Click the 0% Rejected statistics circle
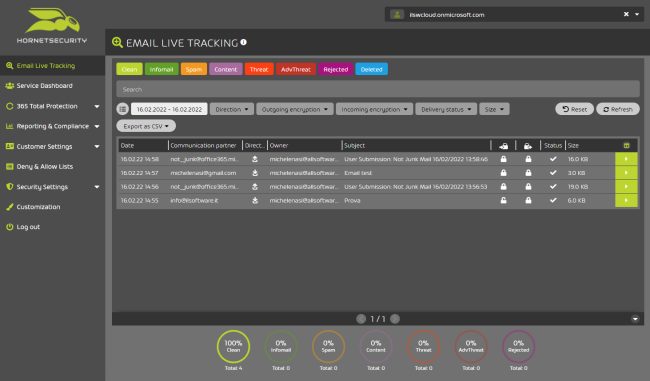This screenshot has width=650, height=381. coord(519,347)
